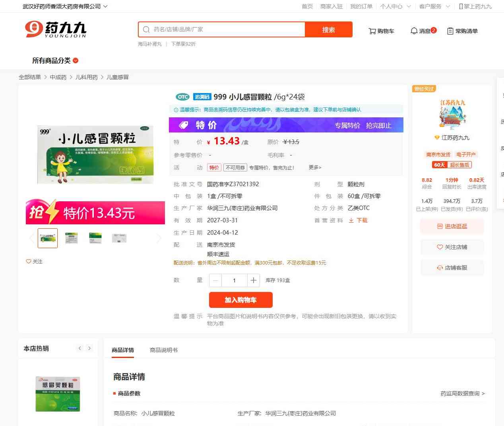Click the 药九九 YoungJoin logo
Screen dimensions: 504x426
(56, 29)
